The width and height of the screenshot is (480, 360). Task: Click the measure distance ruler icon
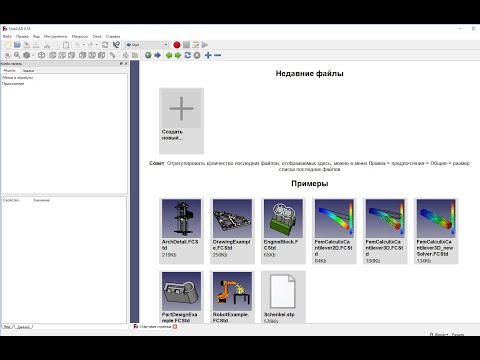coord(112,55)
